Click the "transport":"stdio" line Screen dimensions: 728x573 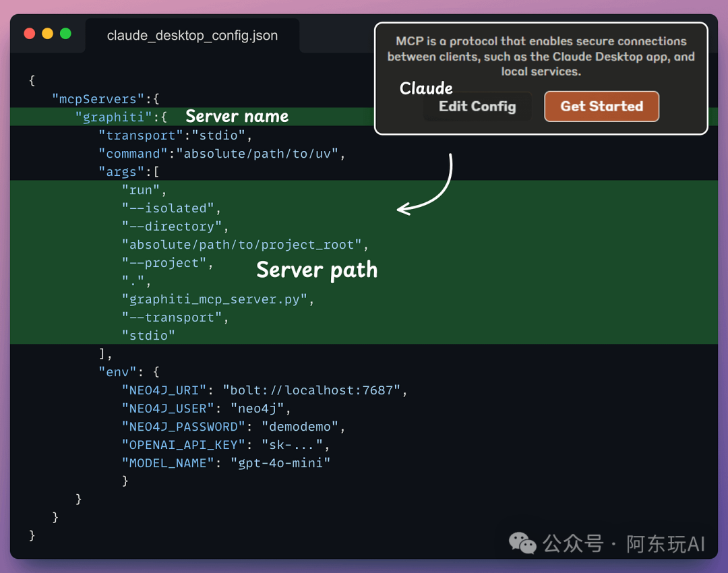[x=175, y=135]
